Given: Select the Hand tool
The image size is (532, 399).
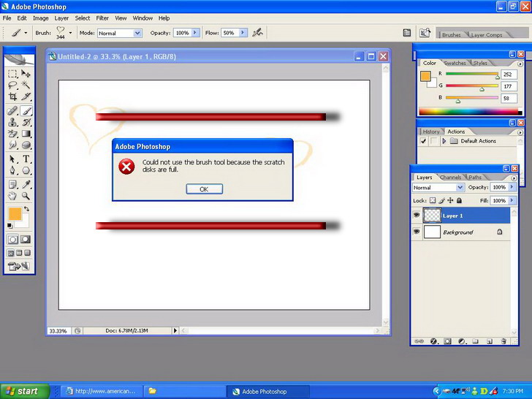Looking at the screenshot, I should [x=13, y=196].
